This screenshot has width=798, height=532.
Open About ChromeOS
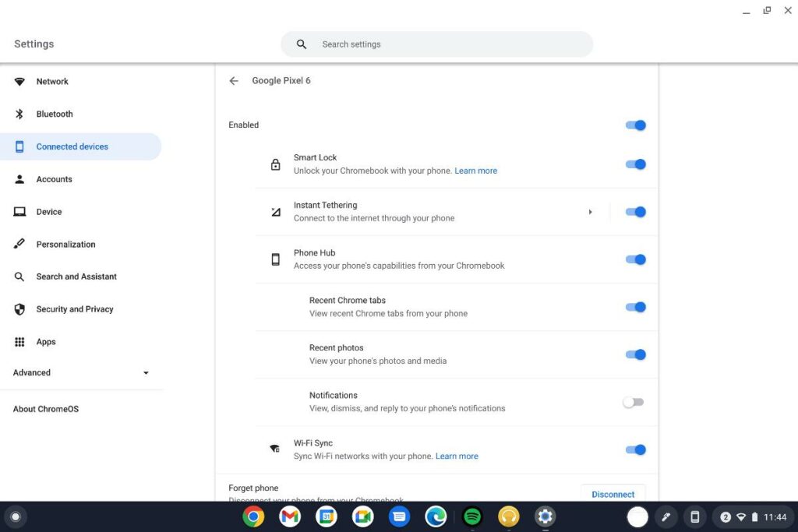(44, 408)
